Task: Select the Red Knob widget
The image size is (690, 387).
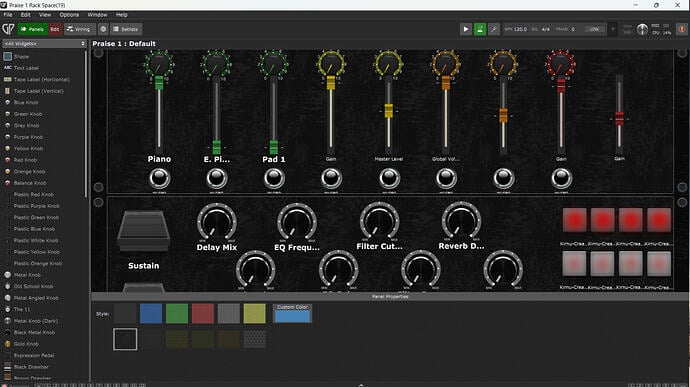Action: click(25, 160)
